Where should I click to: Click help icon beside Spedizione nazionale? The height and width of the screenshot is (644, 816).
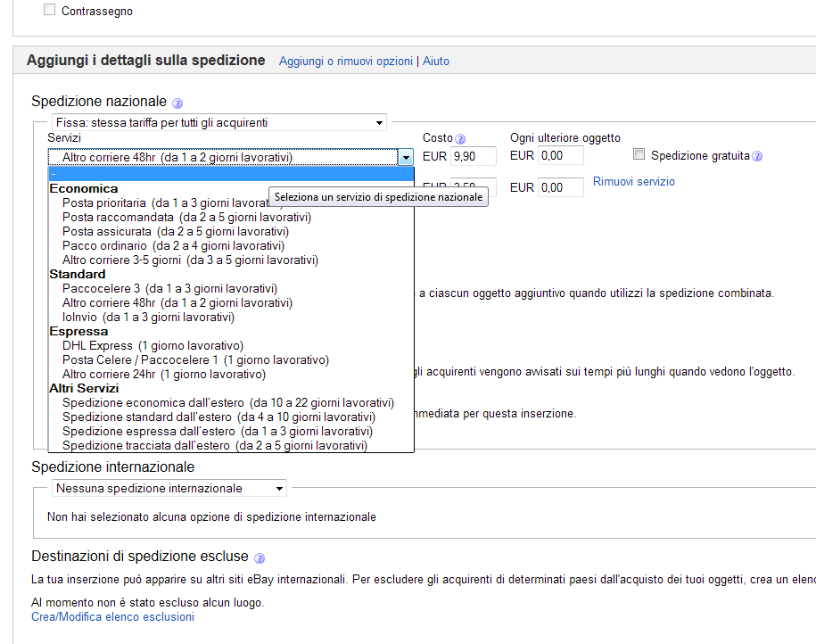[x=177, y=103]
